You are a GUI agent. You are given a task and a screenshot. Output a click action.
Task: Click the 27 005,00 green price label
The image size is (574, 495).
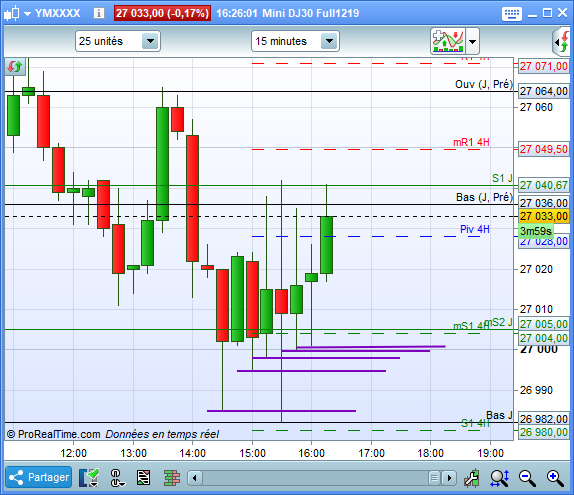pyautogui.click(x=544, y=324)
